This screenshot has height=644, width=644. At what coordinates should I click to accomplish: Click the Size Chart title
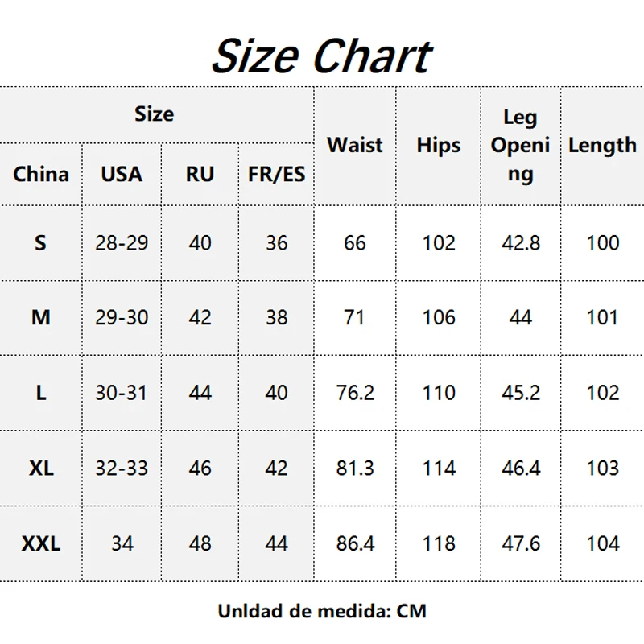[x=321, y=56]
